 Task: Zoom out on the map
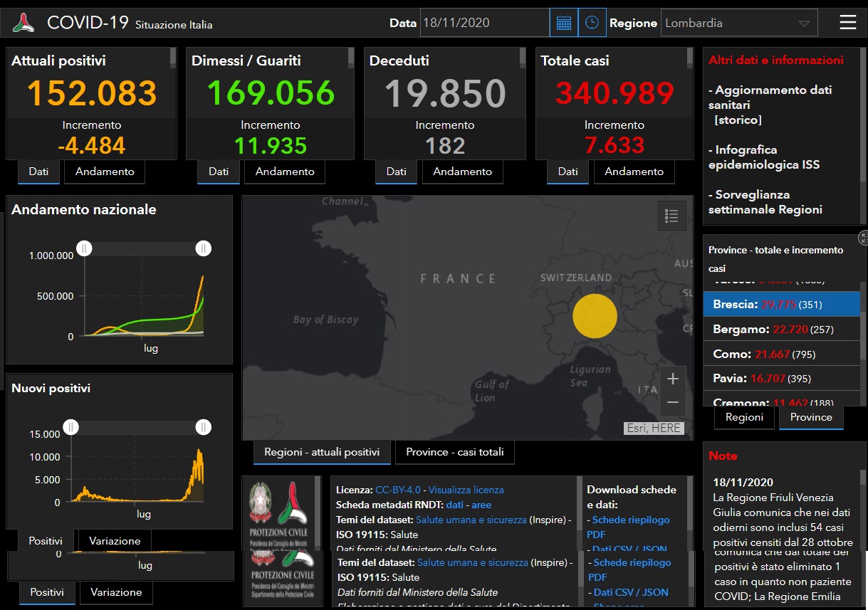pyautogui.click(x=672, y=403)
